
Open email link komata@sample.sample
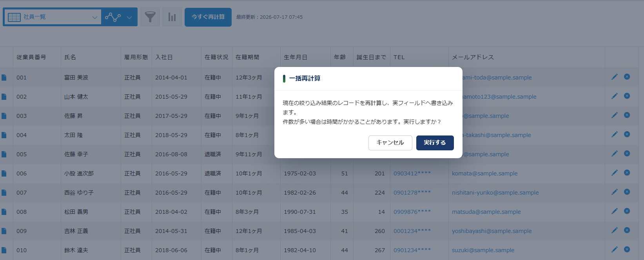485,173
